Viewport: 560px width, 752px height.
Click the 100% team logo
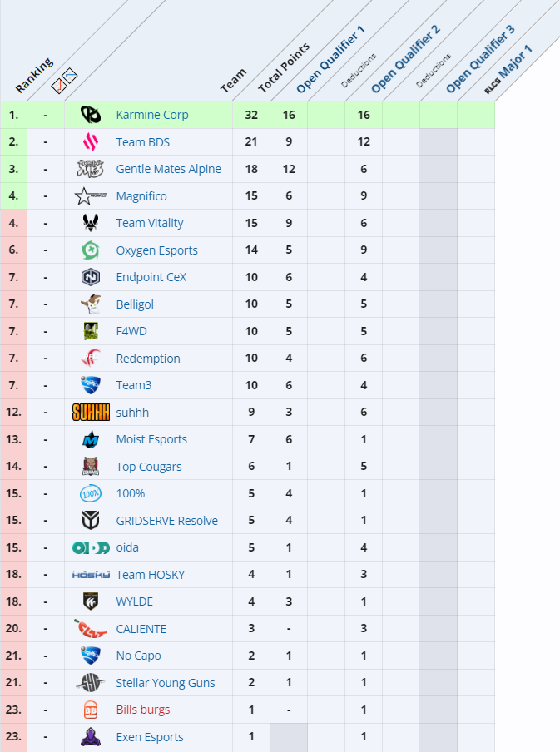[x=90, y=493]
